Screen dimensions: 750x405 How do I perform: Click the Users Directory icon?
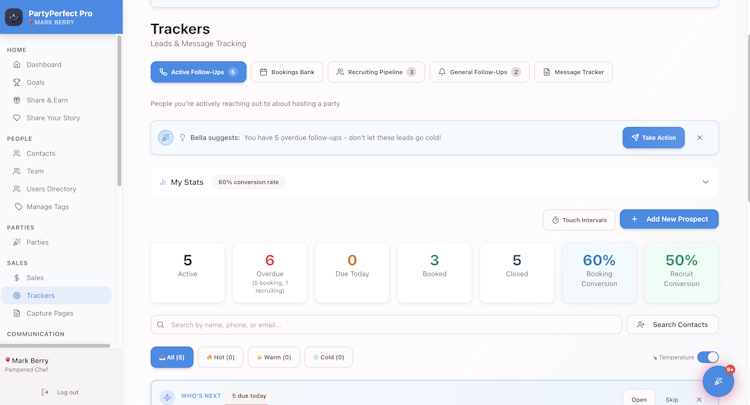click(x=17, y=189)
